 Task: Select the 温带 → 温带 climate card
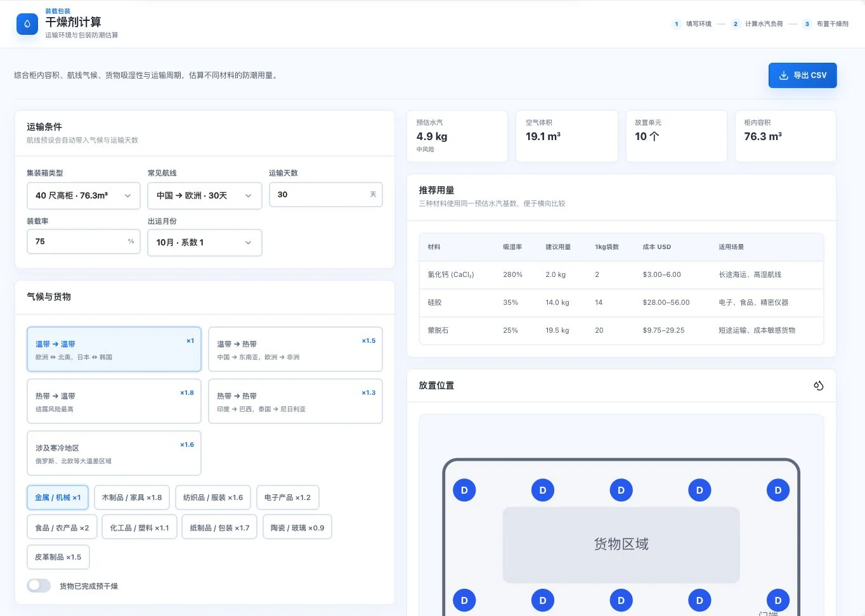click(114, 349)
